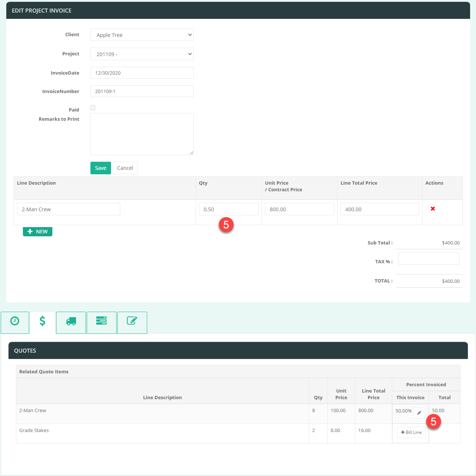Click the InvoiceDate field
Screen dimensions: 476x476
(142, 73)
